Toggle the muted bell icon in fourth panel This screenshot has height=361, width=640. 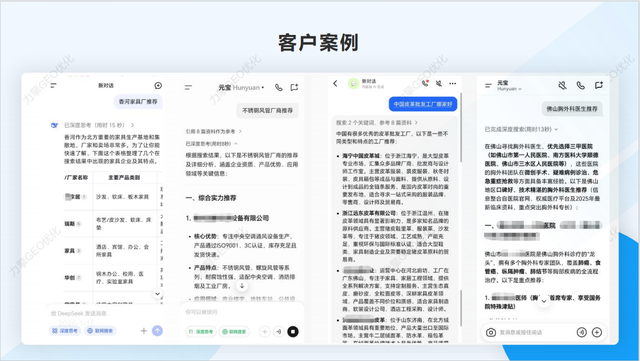pyautogui.click(x=562, y=85)
